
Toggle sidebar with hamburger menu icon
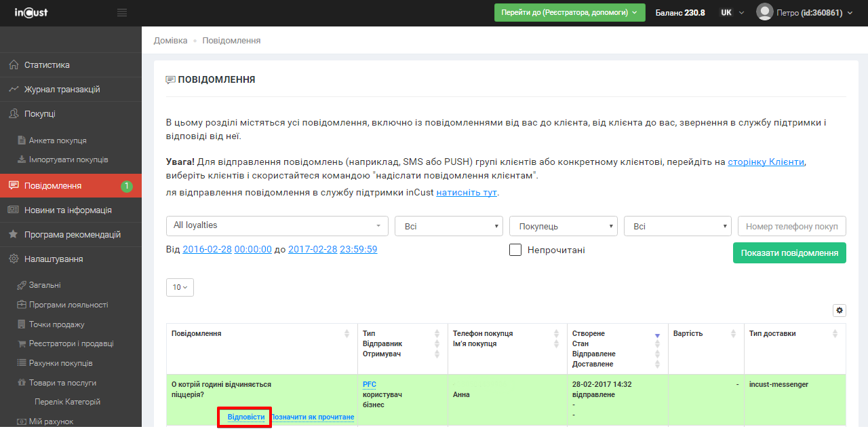(x=122, y=13)
